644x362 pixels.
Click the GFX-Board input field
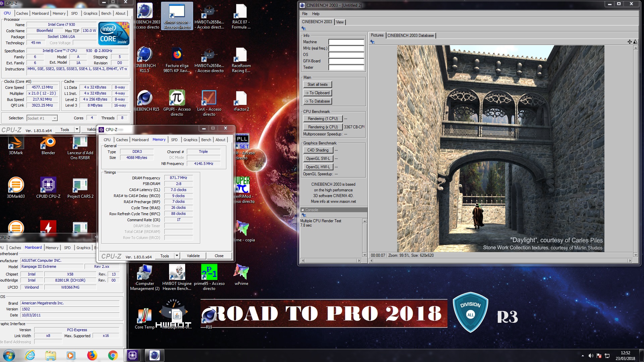(346, 61)
